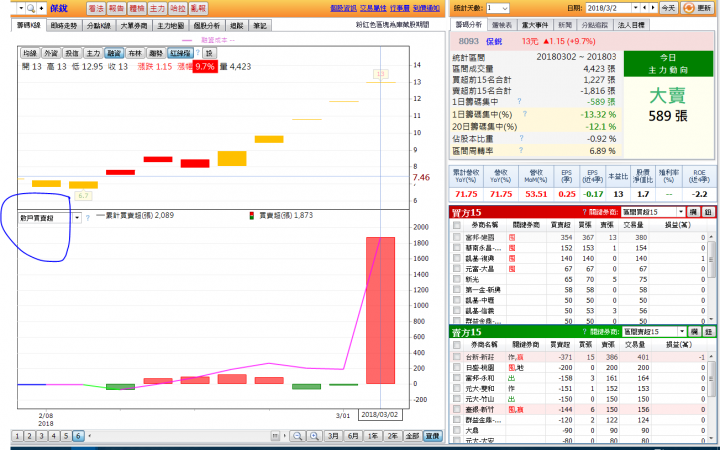
Task: Click help icon beside 區間周轉率
Action: (521, 150)
